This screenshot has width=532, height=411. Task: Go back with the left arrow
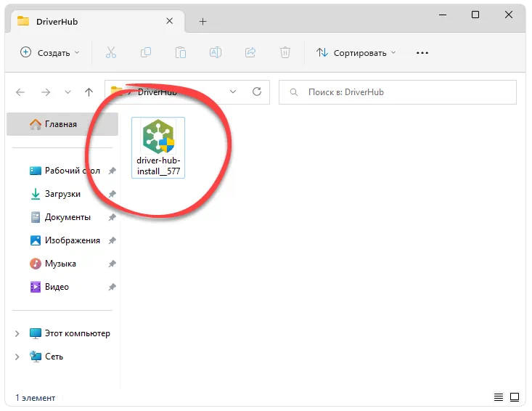[20, 92]
